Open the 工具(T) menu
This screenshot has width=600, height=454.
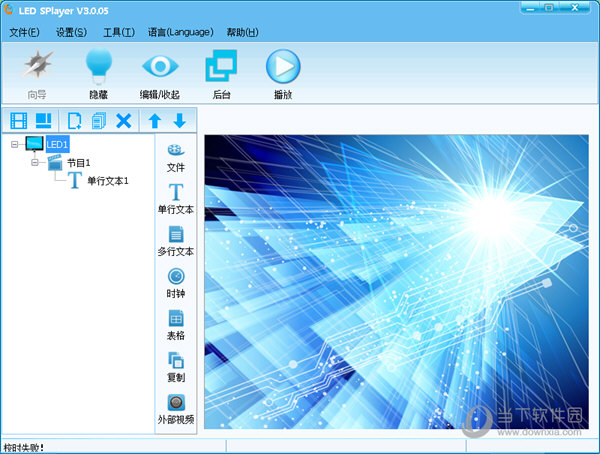pyautogui.click(x=118, y=32)
